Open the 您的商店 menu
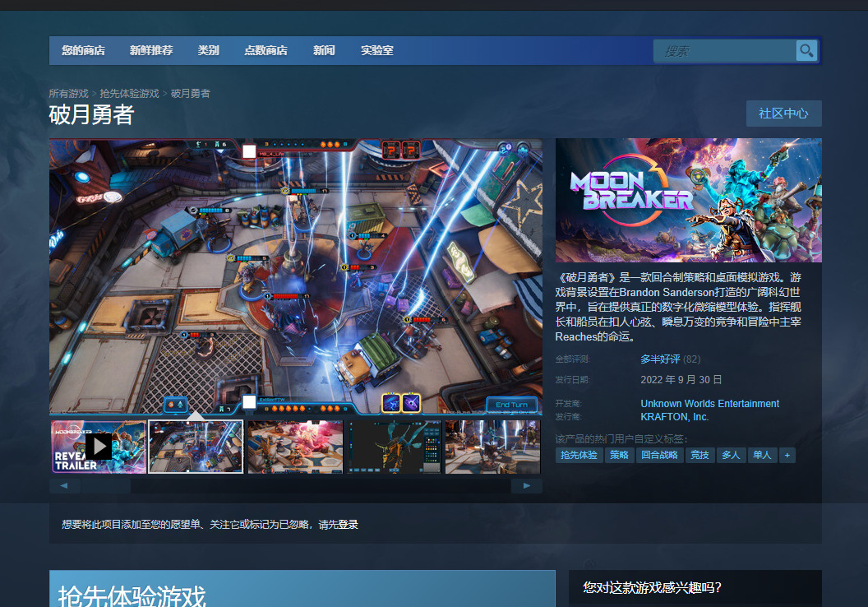The width and height of the screenshot is (868, 607). [x=84, y=50]
